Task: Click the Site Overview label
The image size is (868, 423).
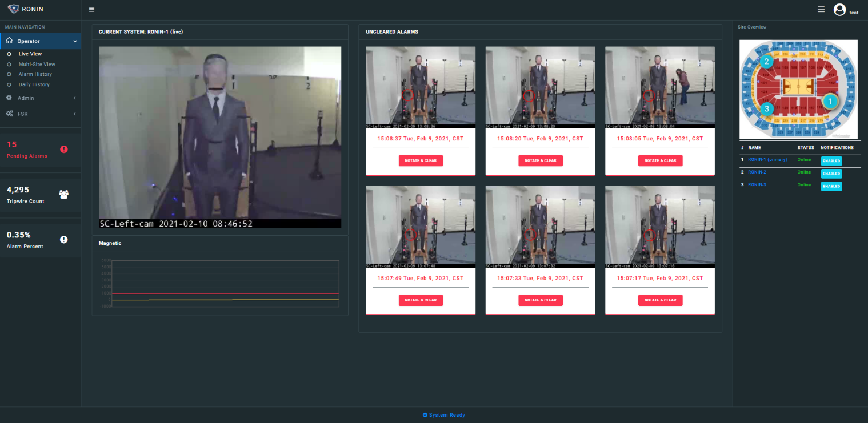Action: [x=752, y=27]
